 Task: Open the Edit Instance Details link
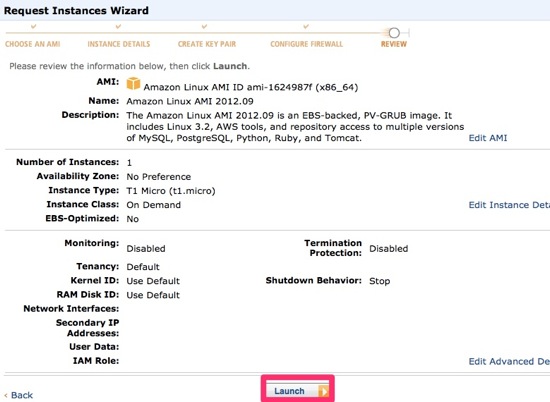[509, 205]
